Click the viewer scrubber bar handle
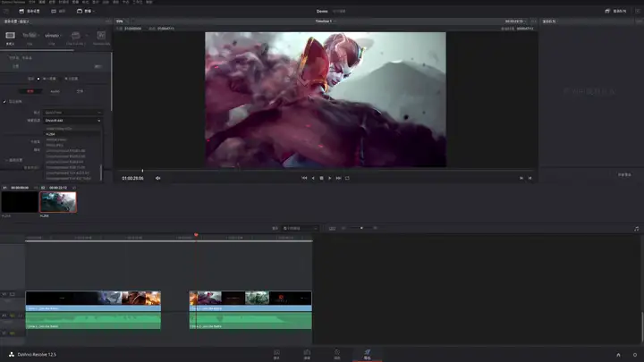The width and height of the screenshot is (644, 362). pos(142,171)
